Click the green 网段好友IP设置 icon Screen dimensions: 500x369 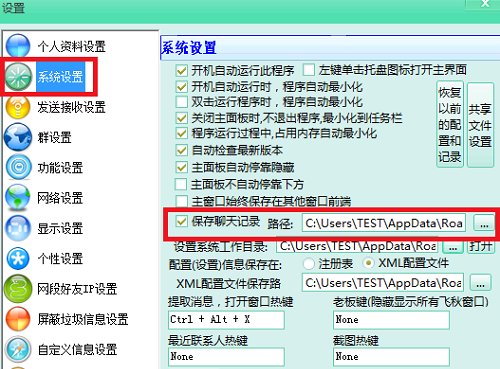point(18,289)
